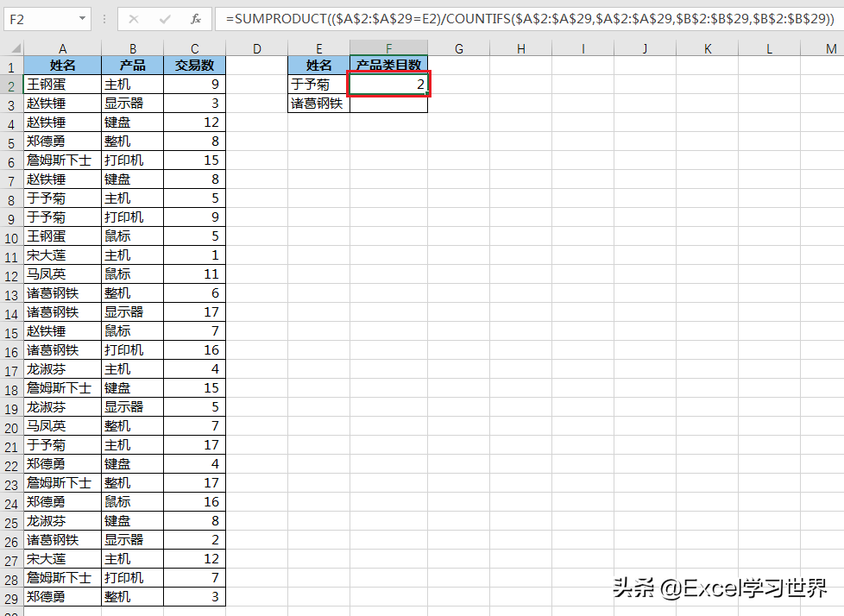Viewport: 844px width, 616px height.
Task: Select column C header
Action: (x=194, y=48)
